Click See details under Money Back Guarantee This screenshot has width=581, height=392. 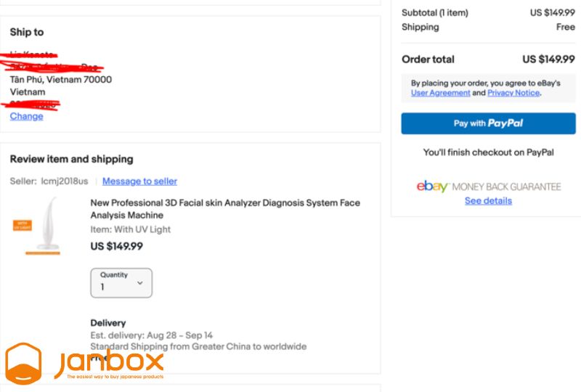click(x=488, y=201)
